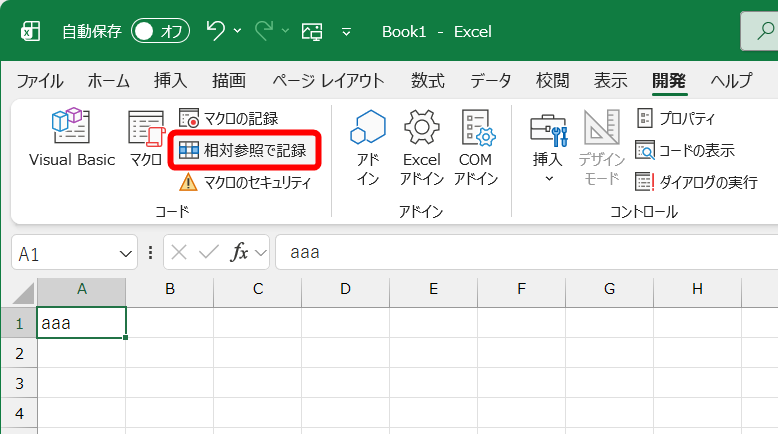Viewport: 778px width, 434px height.
Task: Expand the Undo history dropdown
Action: coord(238,31)
